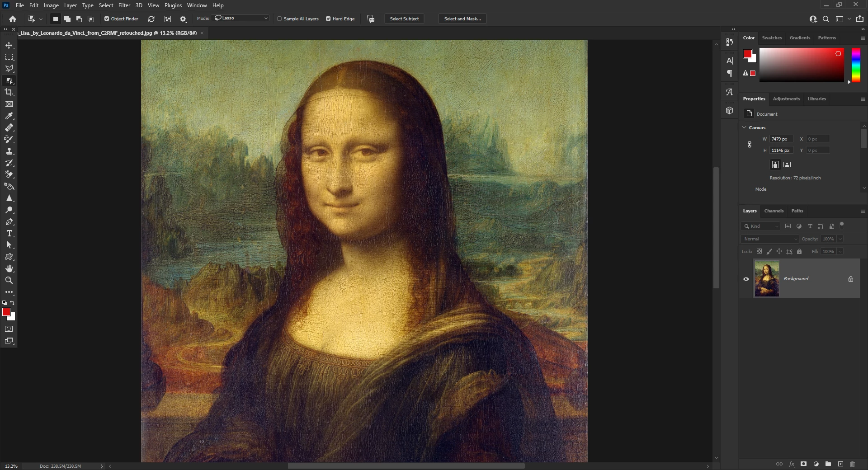The width and height of the screenshot is (868, 470).
Task: Open the foreground color picker in toolbar
Action: point(6,312)
